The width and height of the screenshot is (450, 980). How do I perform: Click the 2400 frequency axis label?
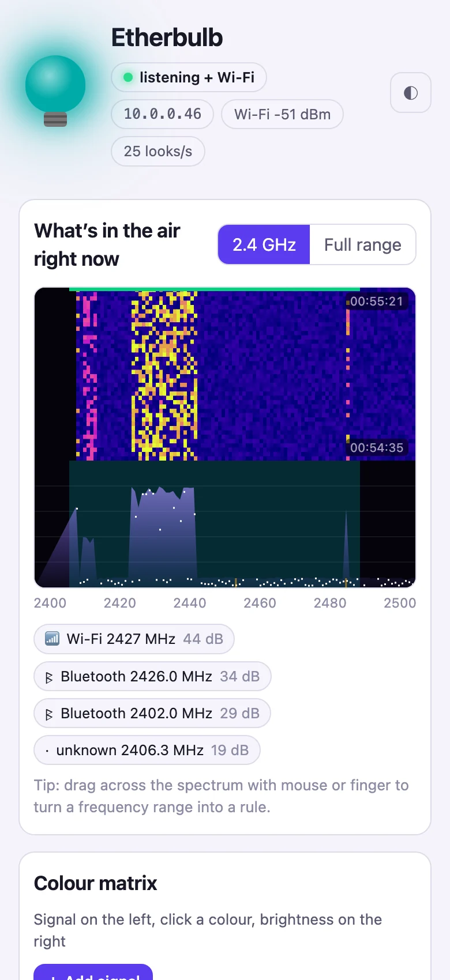click(x=50, y=603)
